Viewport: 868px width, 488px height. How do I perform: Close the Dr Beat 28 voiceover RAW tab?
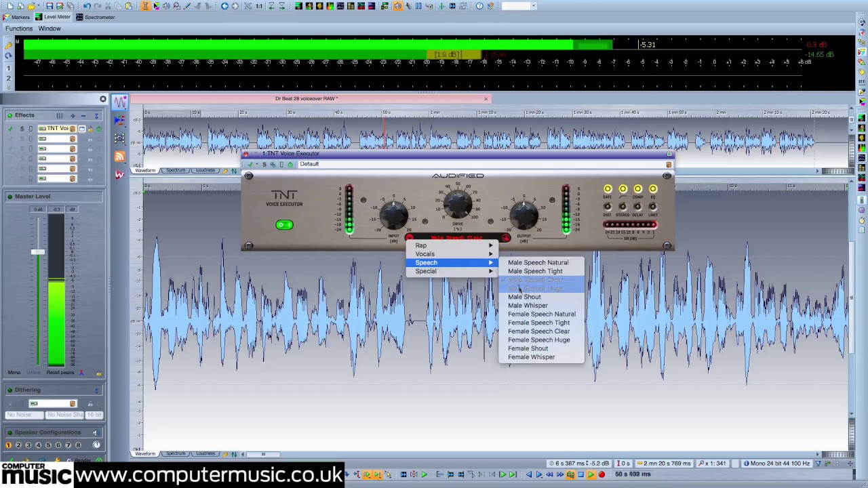click(486, 99)
